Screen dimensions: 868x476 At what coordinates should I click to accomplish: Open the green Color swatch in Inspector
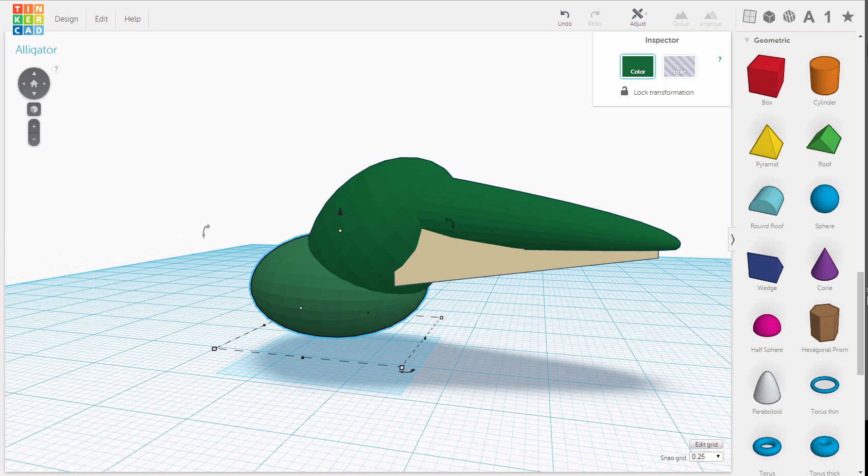click(x=638, y=66)
